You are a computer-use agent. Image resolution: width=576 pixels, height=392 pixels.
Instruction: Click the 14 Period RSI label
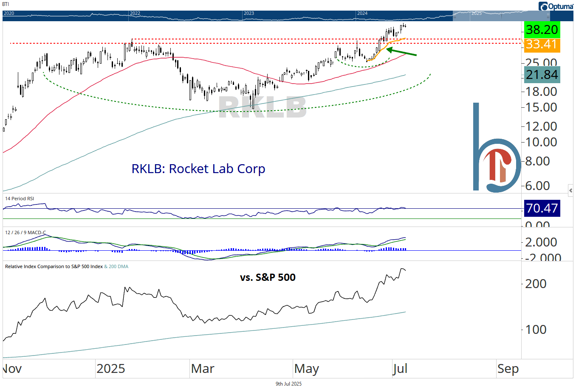pyautogui.click(x=20, y=199)
